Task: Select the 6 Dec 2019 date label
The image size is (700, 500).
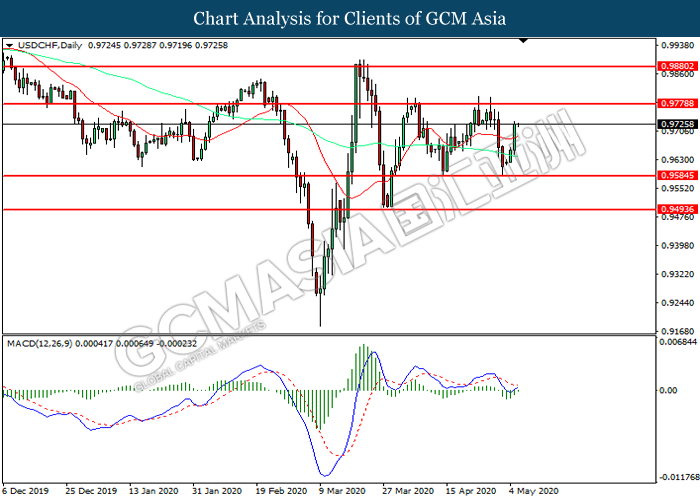Action: (x=25, y=491)
